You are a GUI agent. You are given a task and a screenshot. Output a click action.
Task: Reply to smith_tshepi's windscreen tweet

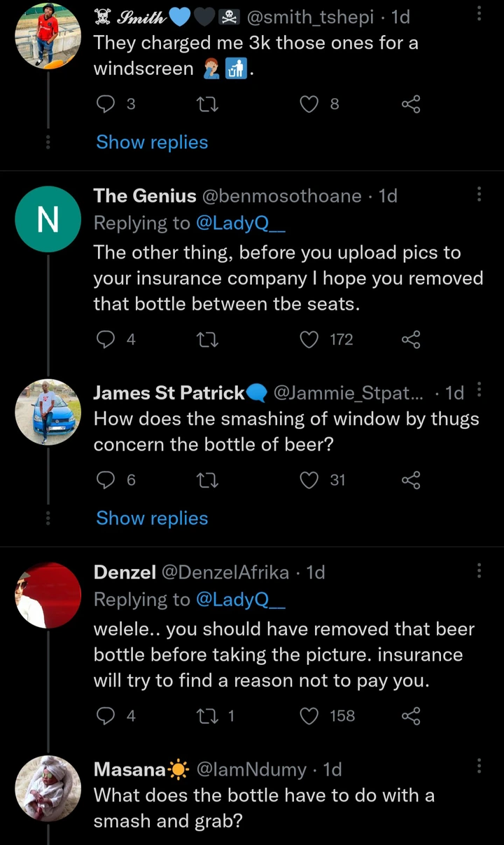click(105, 104)
